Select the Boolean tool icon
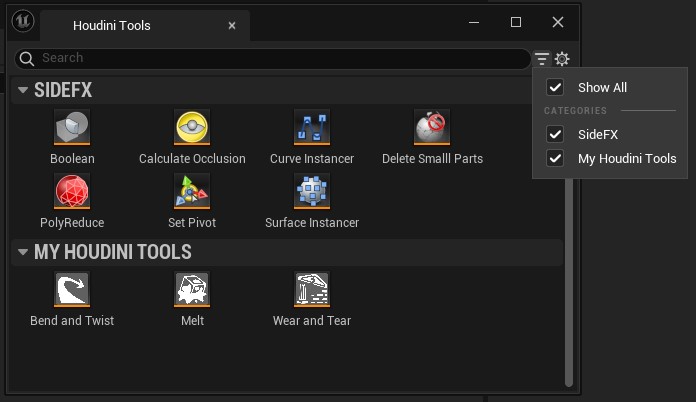 coord(72,127)
